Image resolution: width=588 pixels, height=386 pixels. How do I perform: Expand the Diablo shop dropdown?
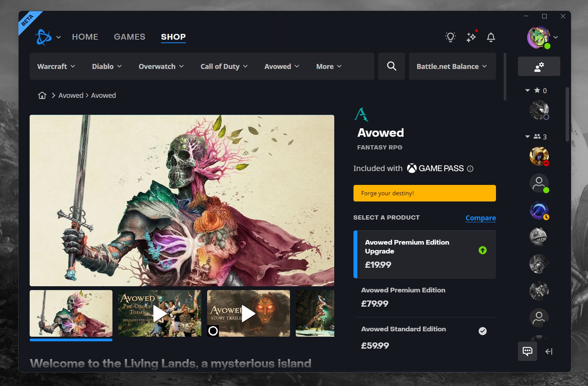[x=107, y=66]
